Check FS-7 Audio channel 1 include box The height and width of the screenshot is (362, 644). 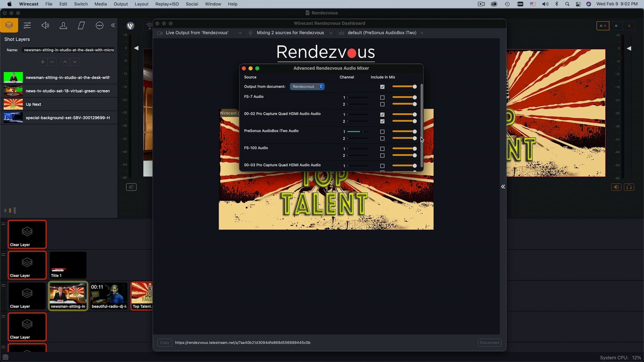(382, 98)
